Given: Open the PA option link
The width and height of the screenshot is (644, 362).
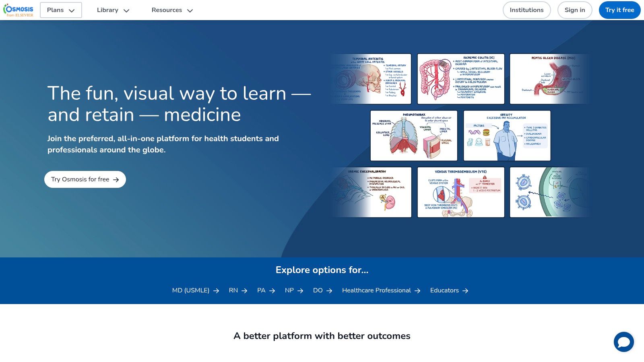Looking at the screenshot, I should pyautogui.click(x=266, y=290).
